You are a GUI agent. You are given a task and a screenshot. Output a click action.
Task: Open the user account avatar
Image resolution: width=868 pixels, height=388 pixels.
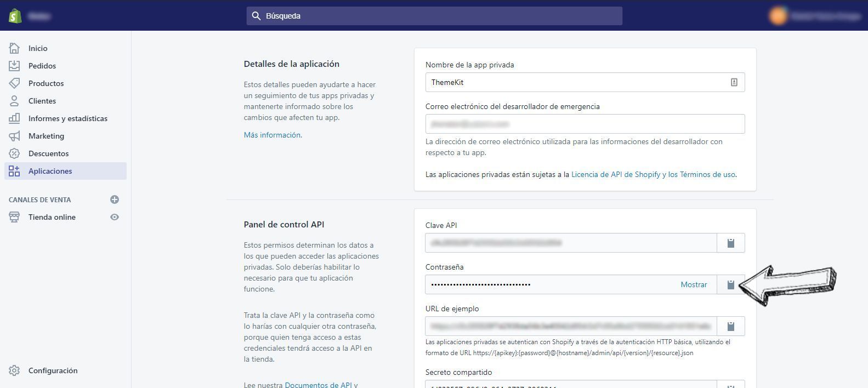pyautogui.click(x=778, y=16)
